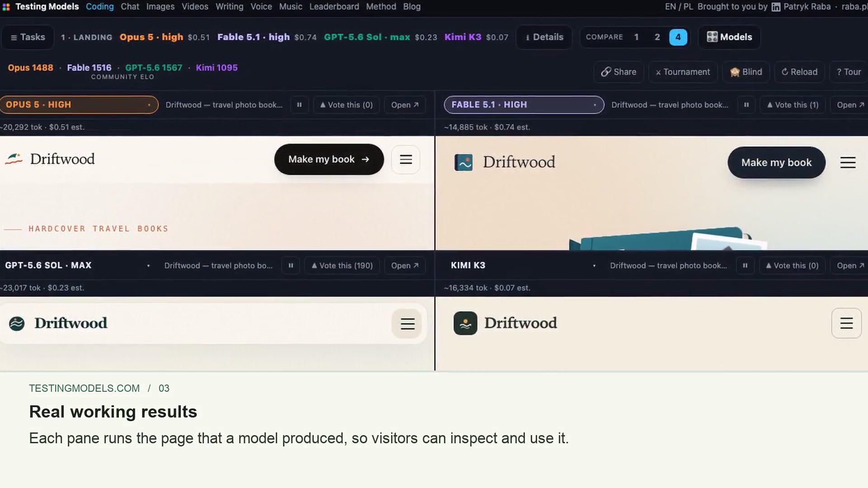Select Kimi K3 $0.07 in task header
Image resolution: width=868 pixels, height=488 pixels.
pos(476,37)
